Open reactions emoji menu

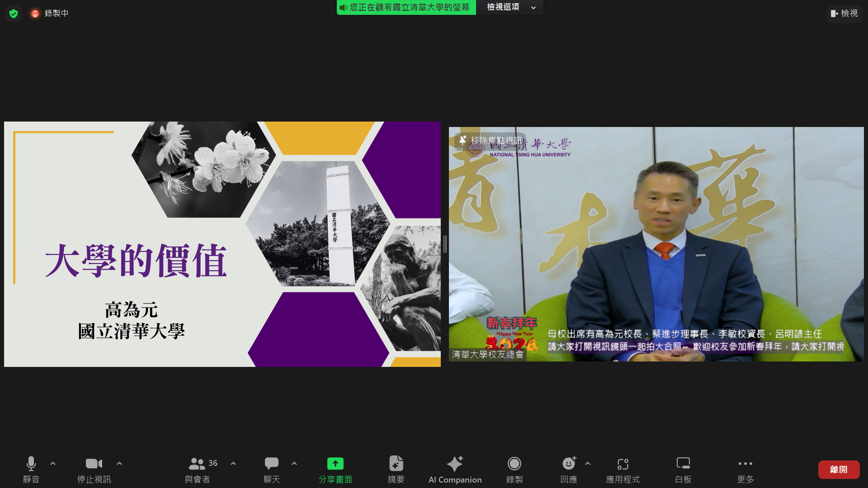point(569,469)
